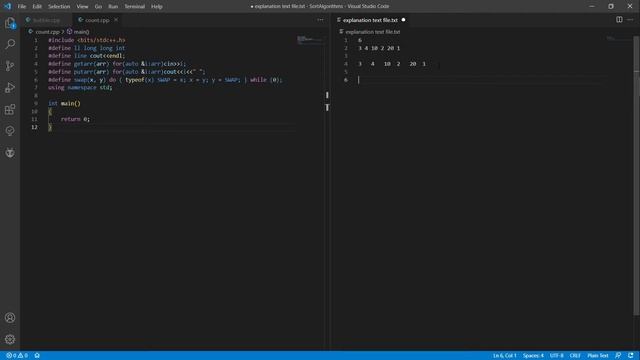Open the Extensions view
The image size is (640, 360).
(10, 109)
